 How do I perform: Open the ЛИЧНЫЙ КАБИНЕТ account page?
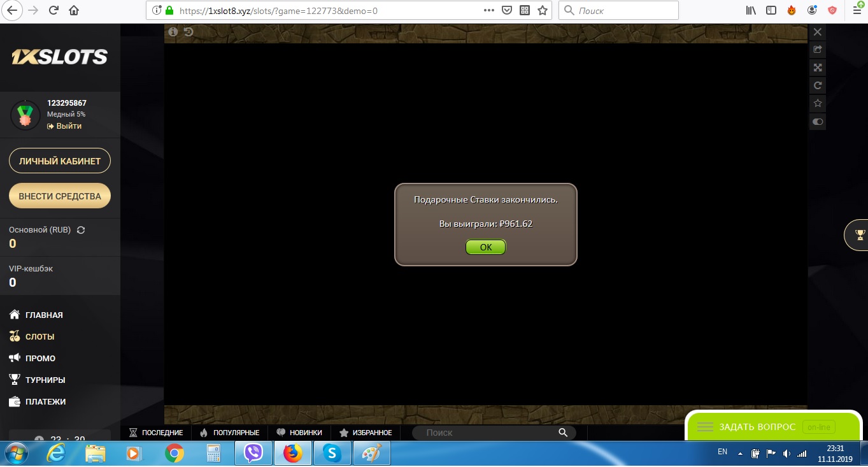point(60,161)
